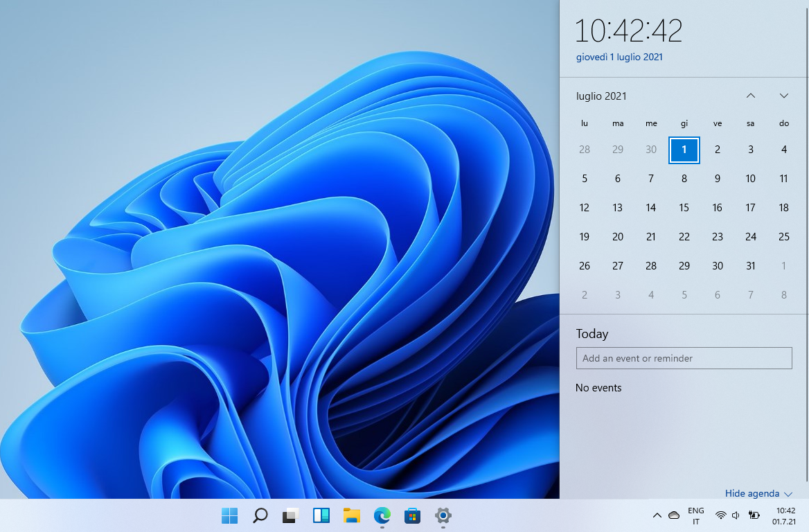Go to next month with down chevron
The height and width of the screenshot is (532, 809).
[x=784, y=96]
